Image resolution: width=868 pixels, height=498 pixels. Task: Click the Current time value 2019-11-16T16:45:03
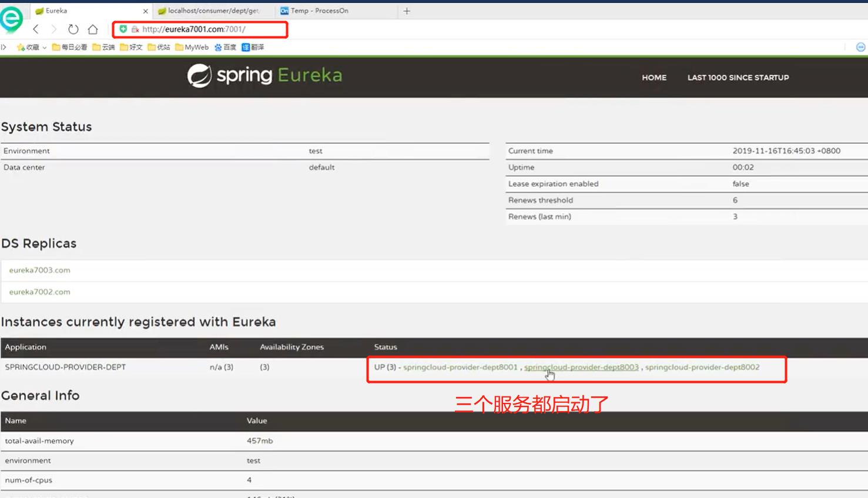(x=786, y=151)
